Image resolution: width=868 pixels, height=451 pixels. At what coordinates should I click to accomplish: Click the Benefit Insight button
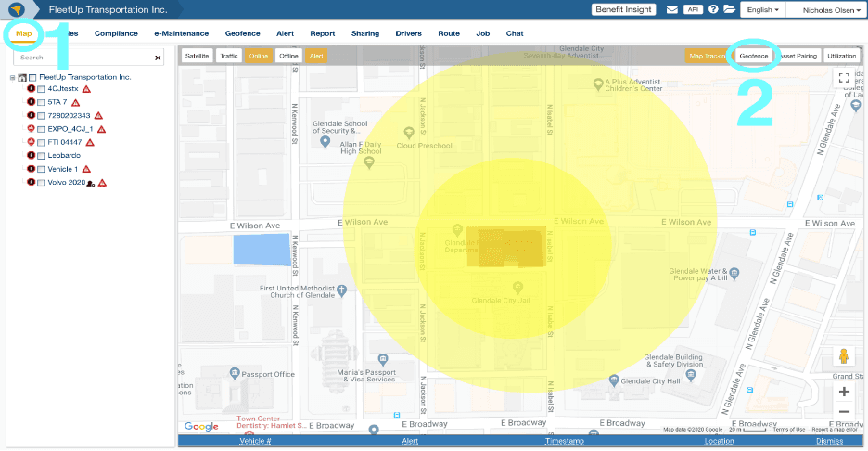624,9
